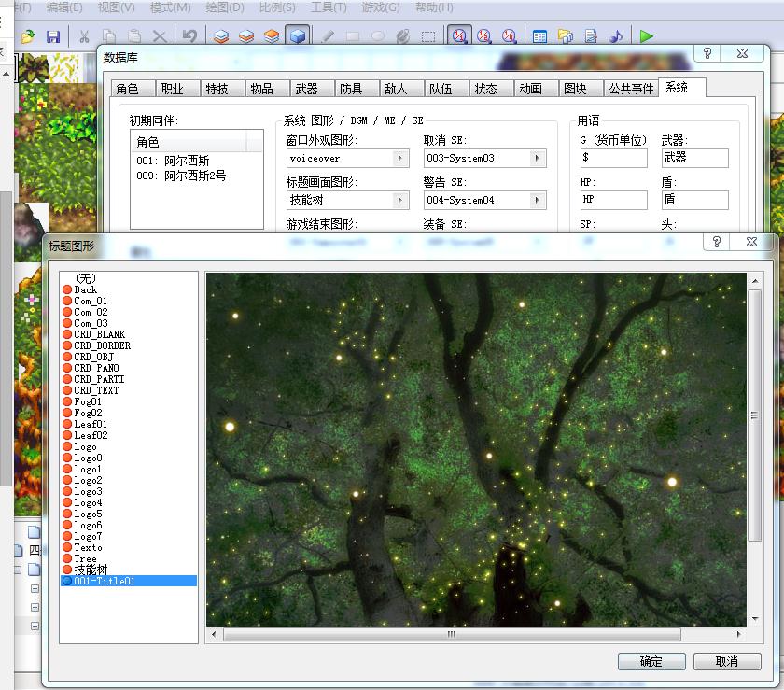Open the 取消 SE 003-System03 picker arrow
The width and height of the screenshot is (784, 690).
pyautogui.click(x=537, y=159)
